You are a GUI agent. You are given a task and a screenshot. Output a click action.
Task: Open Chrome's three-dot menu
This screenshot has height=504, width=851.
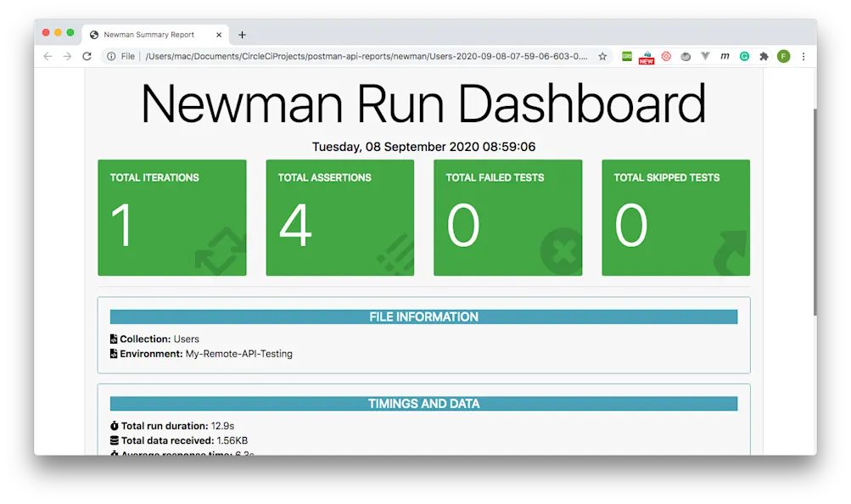coord(803,56)
